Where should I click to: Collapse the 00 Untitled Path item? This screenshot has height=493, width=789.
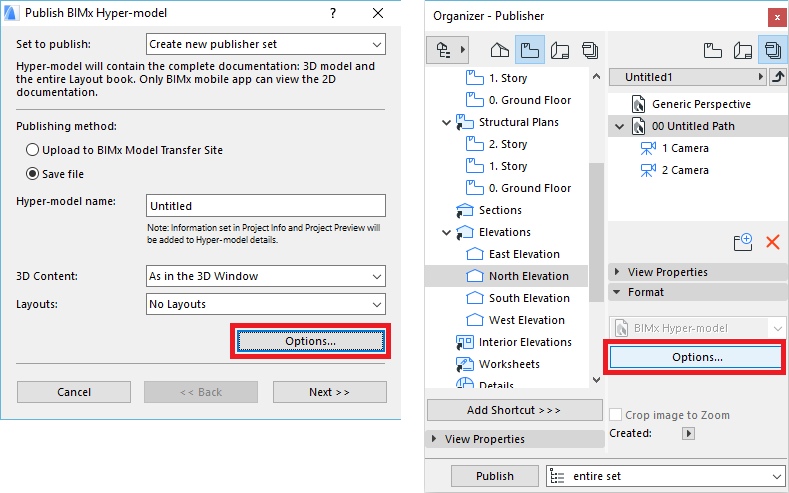tap(619, 127)
